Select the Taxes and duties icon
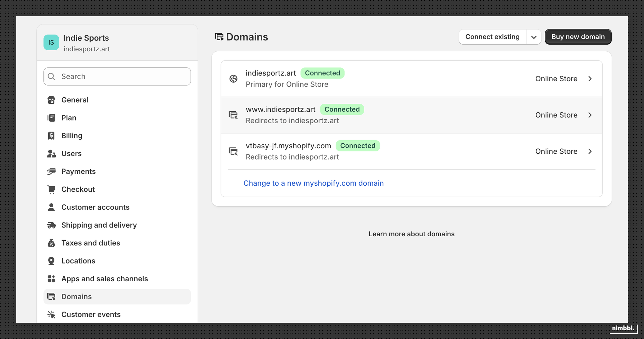This screenshot has width=644, height=339. pos(51,243)
